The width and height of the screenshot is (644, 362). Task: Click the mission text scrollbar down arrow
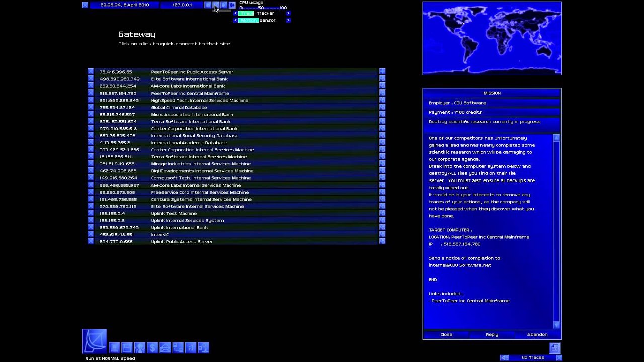tap(556, 325)
